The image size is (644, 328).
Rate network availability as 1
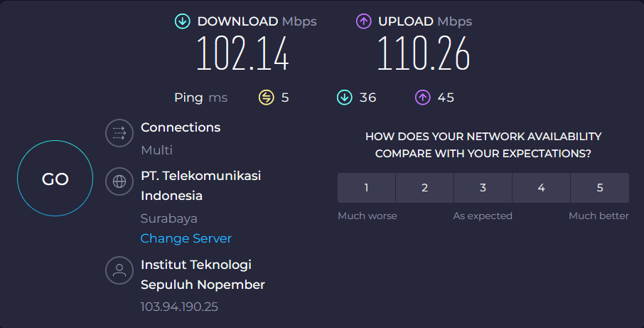tap(366, 188)
